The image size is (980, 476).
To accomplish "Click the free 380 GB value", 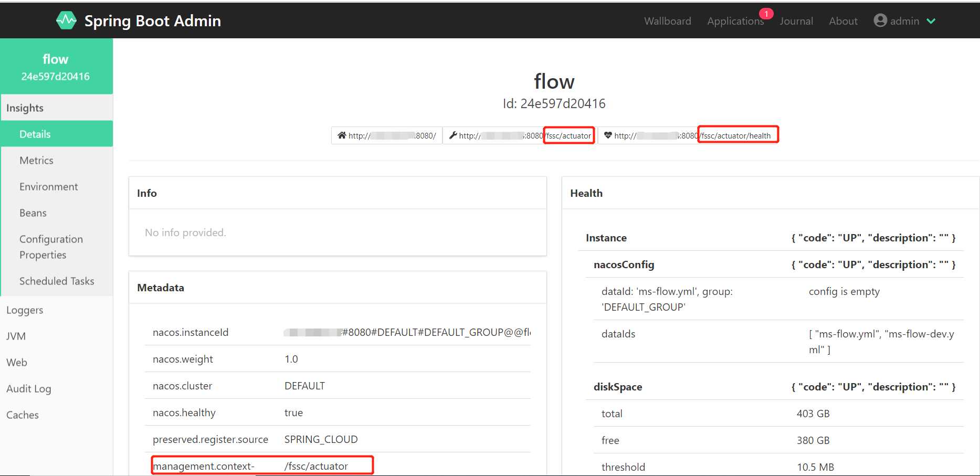I will (813, 440).
